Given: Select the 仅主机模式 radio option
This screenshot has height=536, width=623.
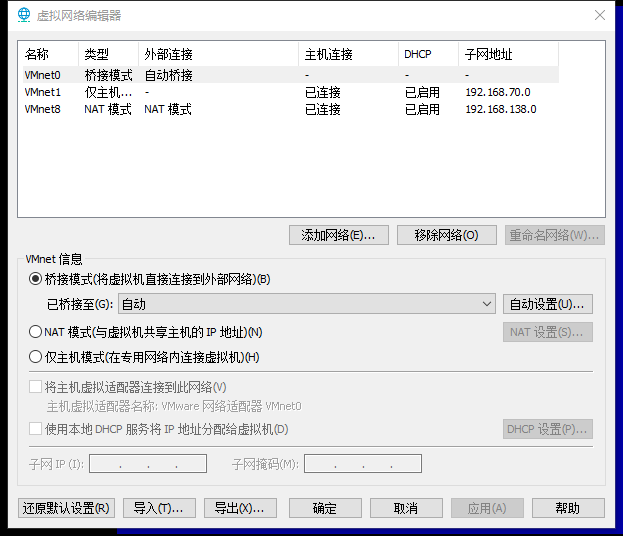Looking at the screenshot, I should coord(36,357).
